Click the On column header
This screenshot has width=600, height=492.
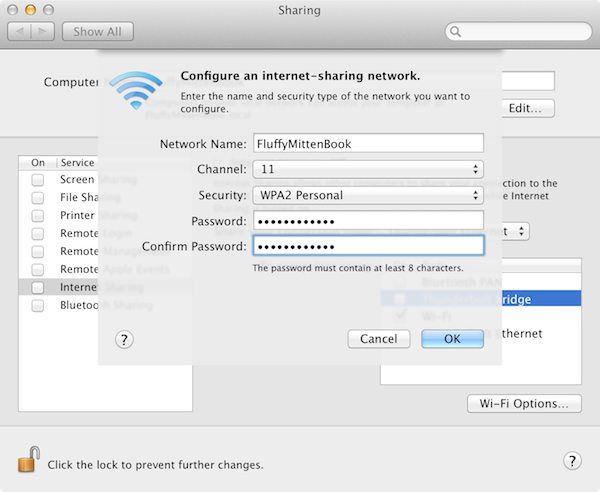coord(38,163)
